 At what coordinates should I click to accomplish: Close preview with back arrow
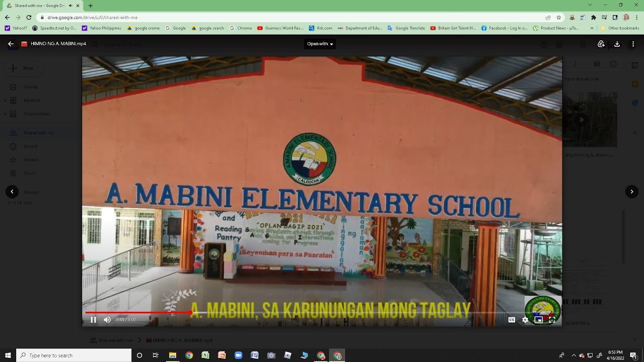pyautogui.click(x=11, y=44)
